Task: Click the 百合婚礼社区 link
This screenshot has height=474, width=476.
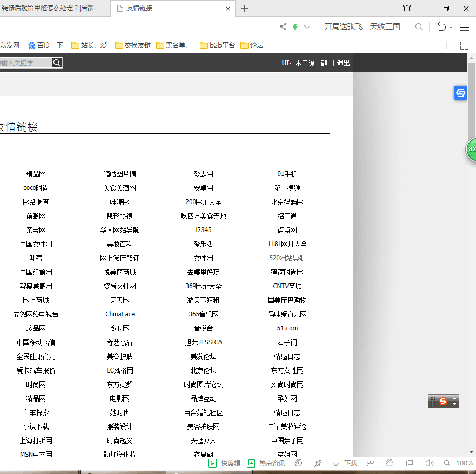Action: point(203,412)
